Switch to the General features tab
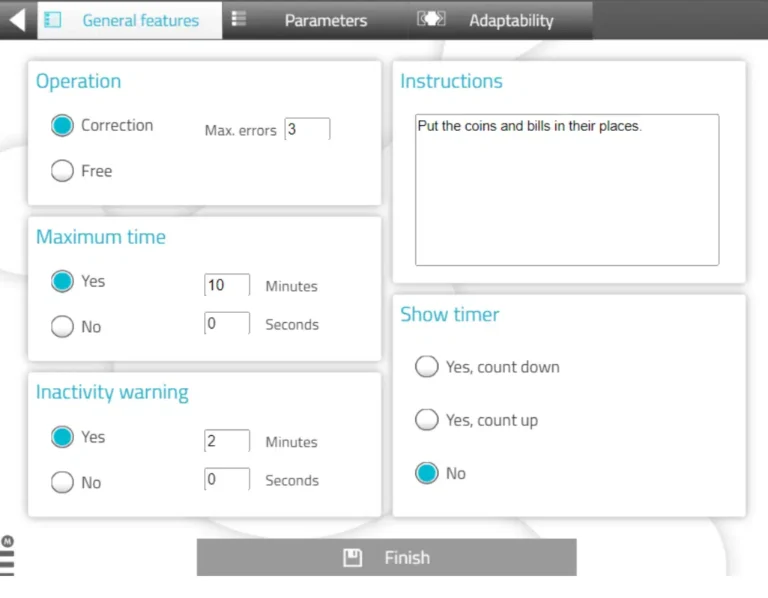The width and height of the screenshot is (768, 598). tap(130, 20)
